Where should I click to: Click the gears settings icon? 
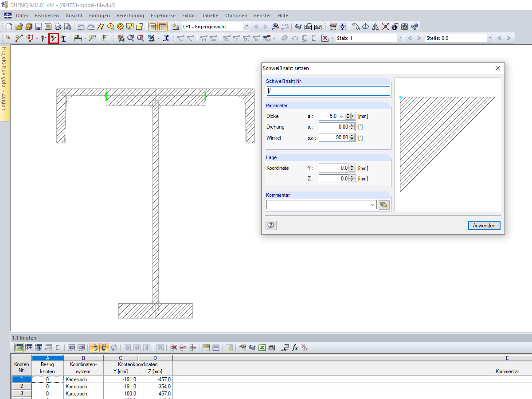pyautogui.click(x=415, y=27)
